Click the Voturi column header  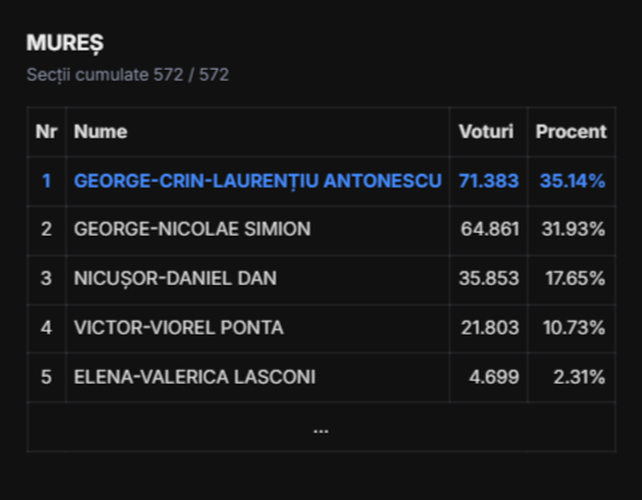click(x=486, y=132)
